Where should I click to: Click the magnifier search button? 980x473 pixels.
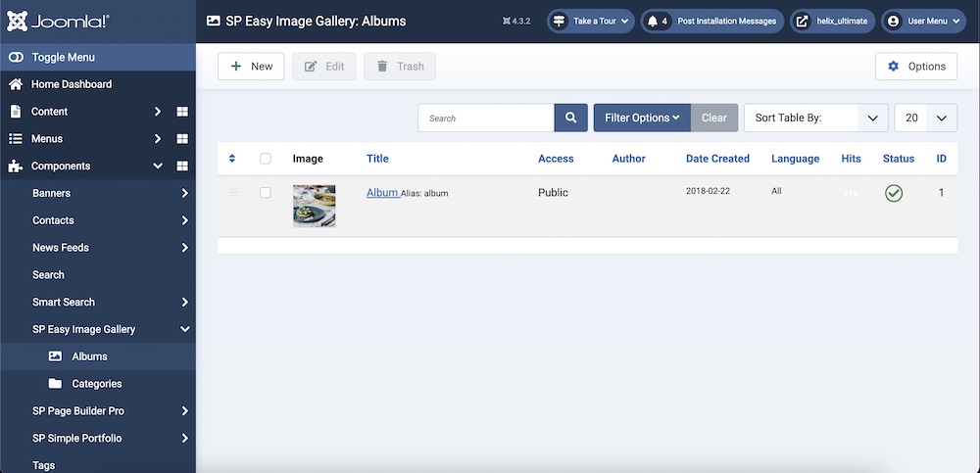(x=570, y=118)
